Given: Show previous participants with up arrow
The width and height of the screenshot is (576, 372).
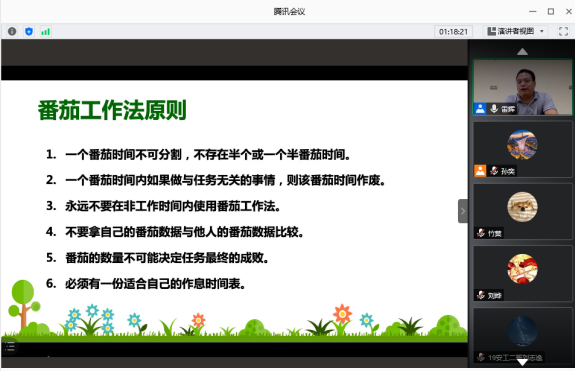Looking at the screenshot, I should (x=522, y=52).
